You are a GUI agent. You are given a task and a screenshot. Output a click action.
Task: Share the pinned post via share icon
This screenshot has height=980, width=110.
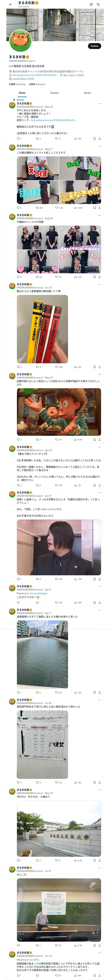tap(100, 139)
